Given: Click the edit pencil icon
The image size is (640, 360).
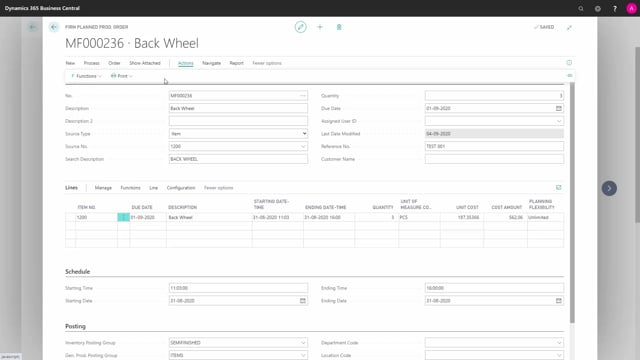Looking at the screenshot, I should (x=300, y=27).
